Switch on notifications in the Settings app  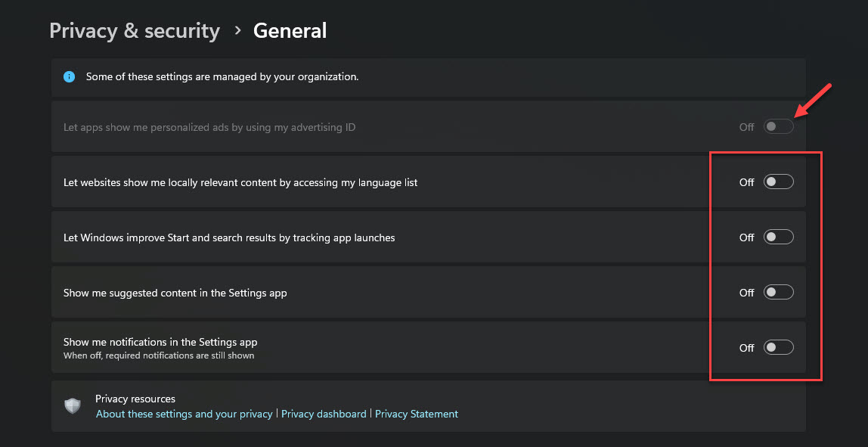click(778, 348)
